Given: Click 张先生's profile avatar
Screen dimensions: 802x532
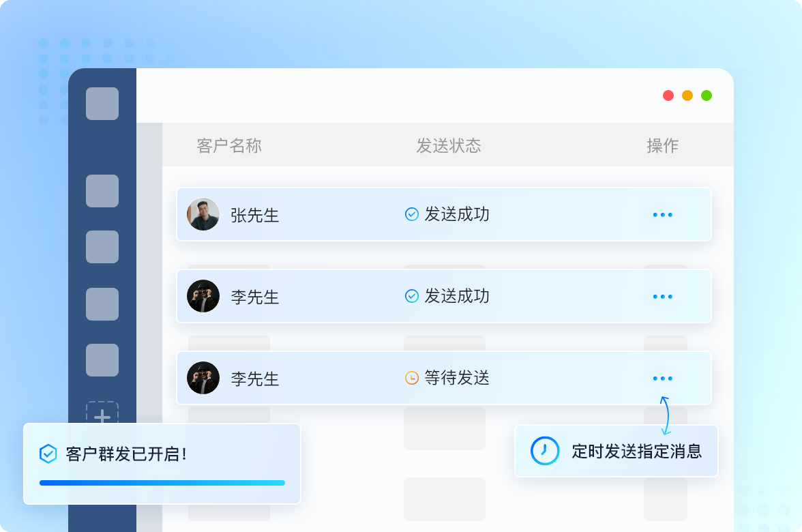Looking at the screenshot, I should (203, 214).
